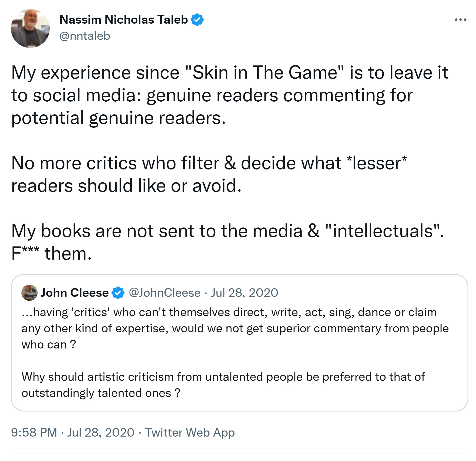Click the quoted tweet's Jul 28, 2020 date
476x461 pixels.
point(244,293)
